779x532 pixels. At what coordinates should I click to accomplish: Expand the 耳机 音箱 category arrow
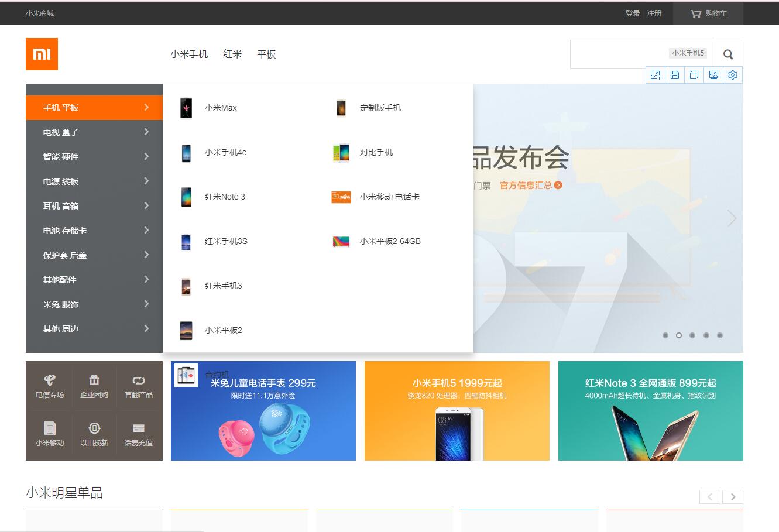[146, 205]
